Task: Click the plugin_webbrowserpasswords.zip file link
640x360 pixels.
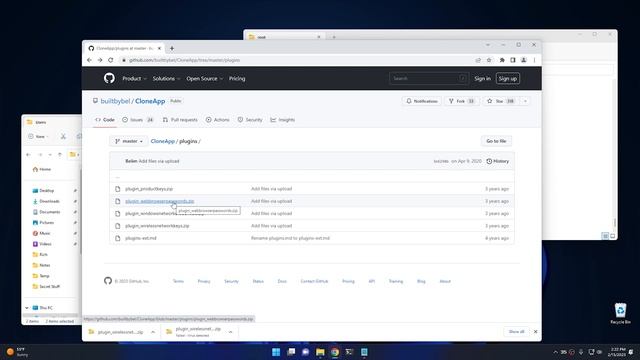Action: 160,201
